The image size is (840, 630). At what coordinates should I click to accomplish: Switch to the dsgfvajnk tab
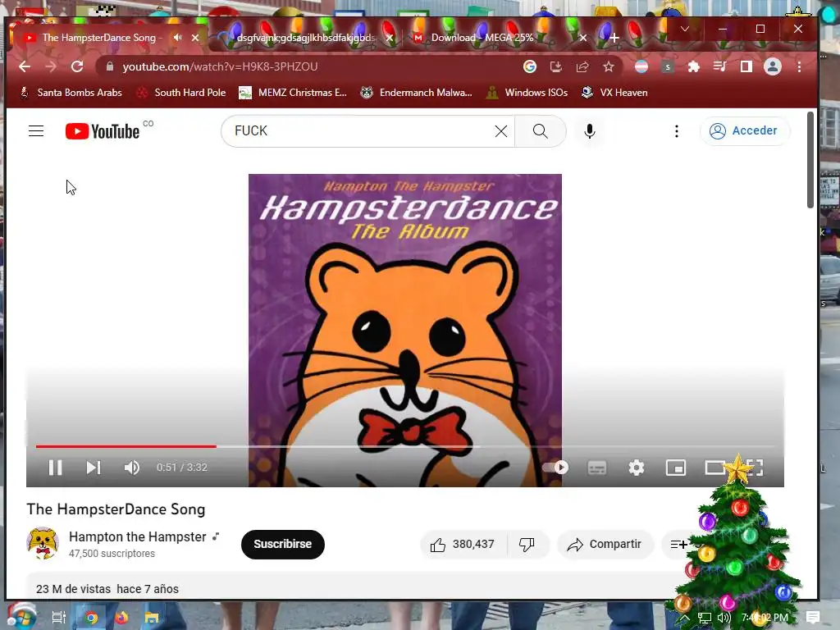pyautogui.click(x=305, y=38)
